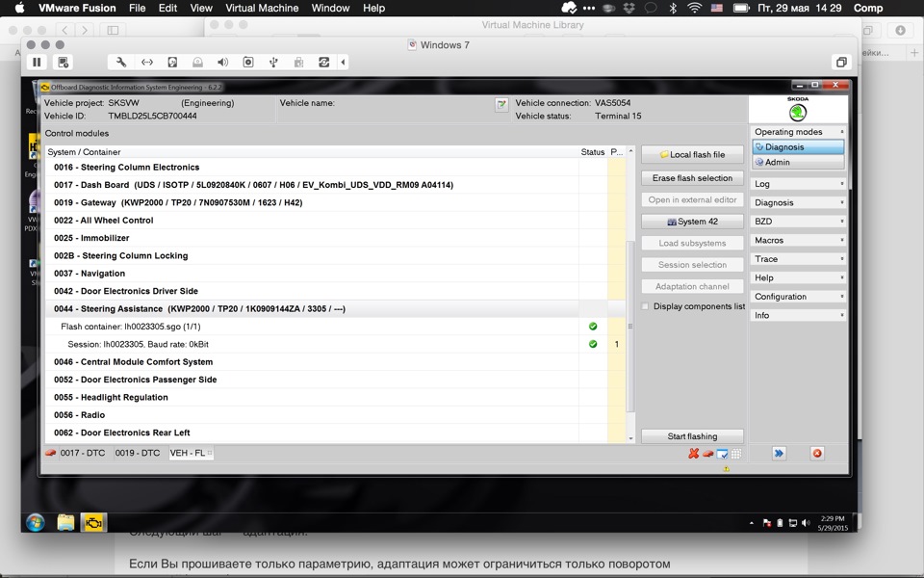Open the File menu in macOS menu bar
Image resolution: width=924 pixels, height=578 pixels.
click(137, 9)
